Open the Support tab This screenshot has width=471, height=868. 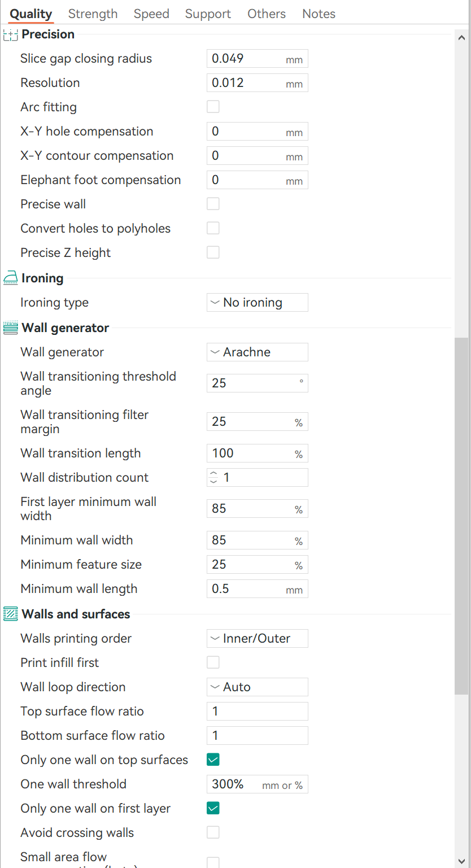pos(208,14)
